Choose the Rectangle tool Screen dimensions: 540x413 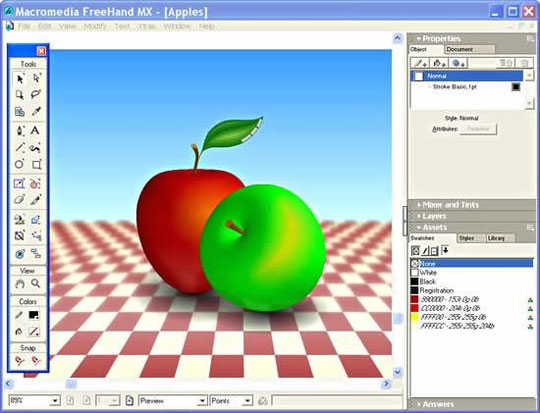click(x=36, y=164)
